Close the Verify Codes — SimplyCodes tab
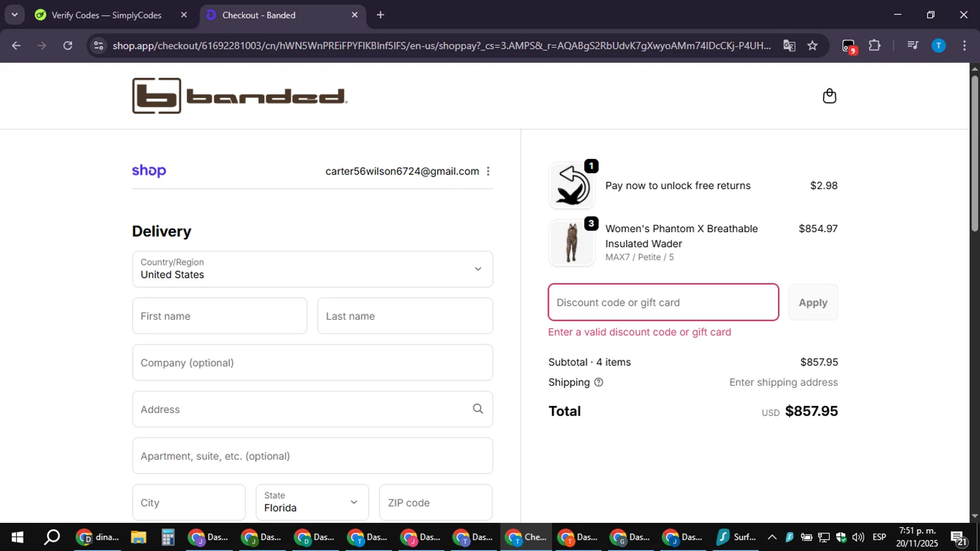This screenshot has height=551, width=980. tap(184, 14)
